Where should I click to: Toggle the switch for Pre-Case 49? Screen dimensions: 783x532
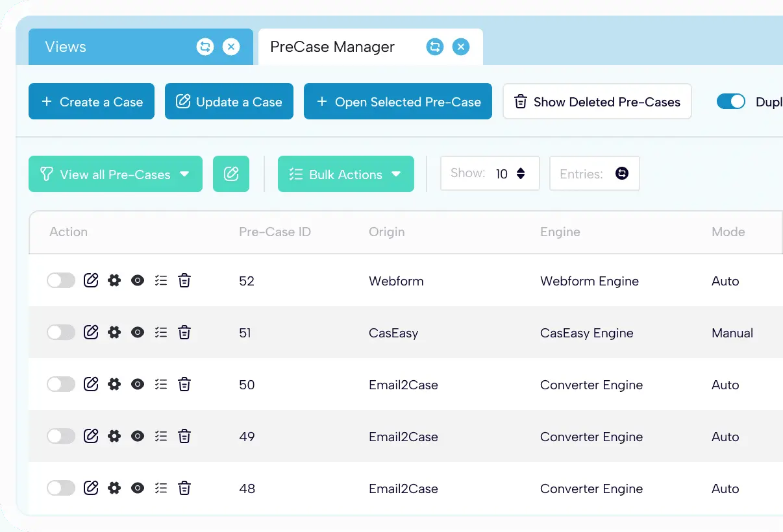tap(61, 436)
